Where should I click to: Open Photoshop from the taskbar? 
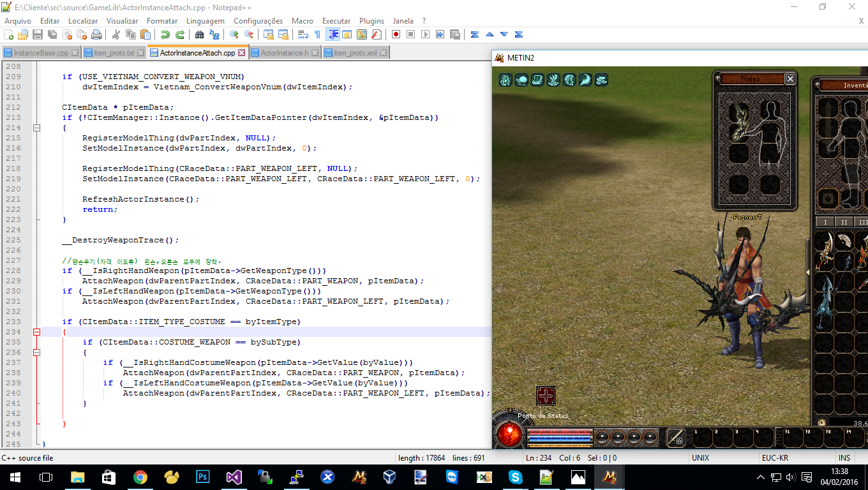pos(202,477)
